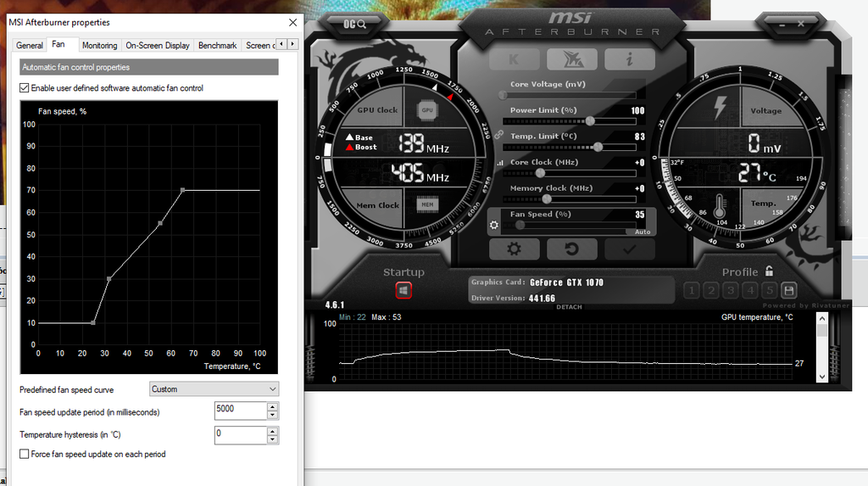
Task: Enable Force fan speed update on each period
Action: (25, 455)
